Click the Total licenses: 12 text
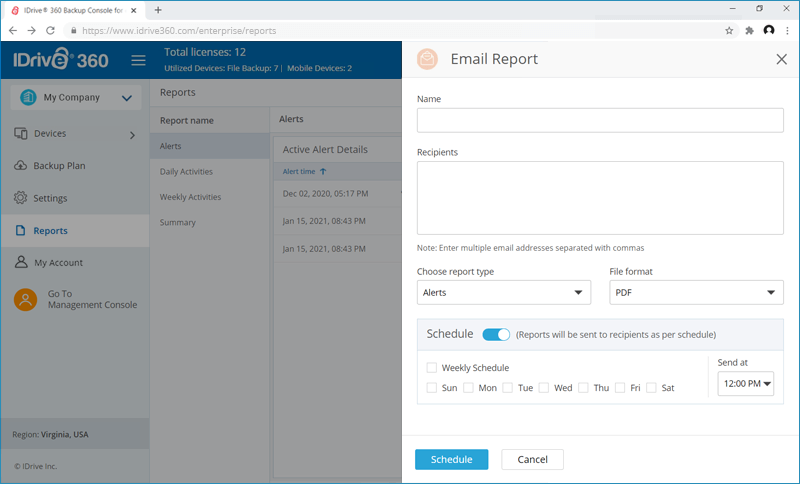The image size is (800, 484). [x=205, y=52]
